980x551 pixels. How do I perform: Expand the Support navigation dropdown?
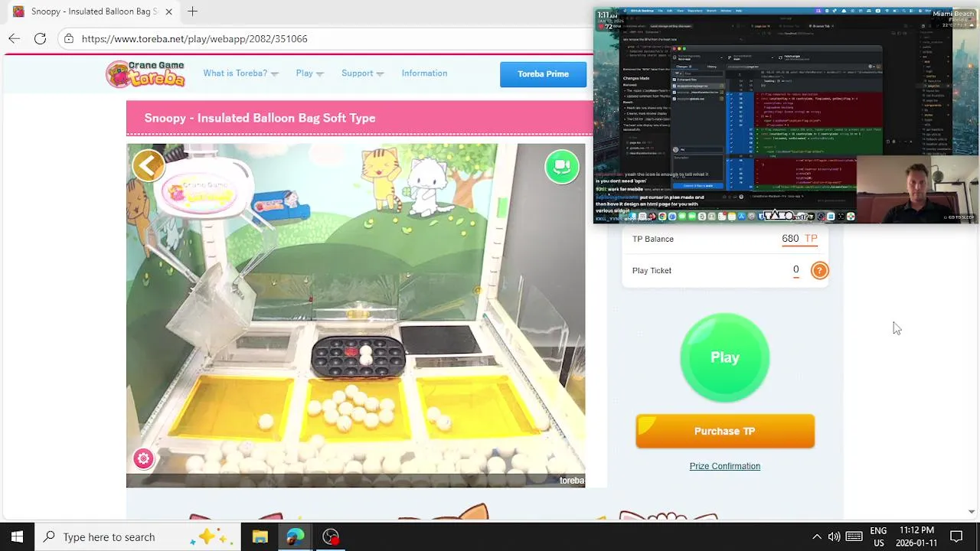click(363, 73)
